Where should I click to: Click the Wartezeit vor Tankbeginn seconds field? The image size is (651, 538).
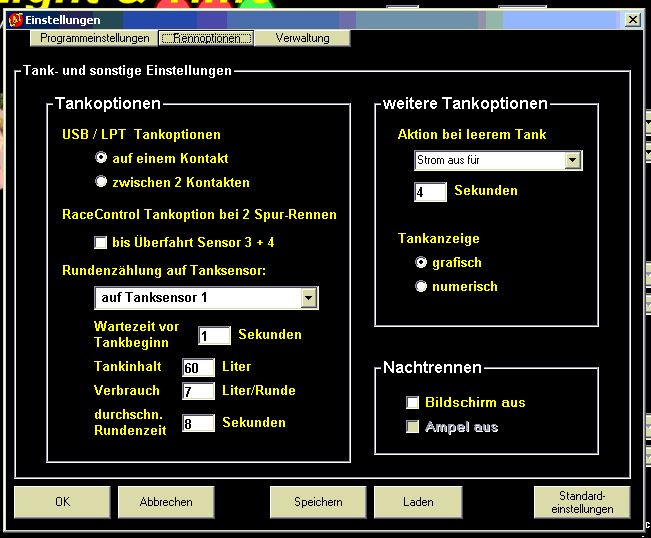click(214, 336)
